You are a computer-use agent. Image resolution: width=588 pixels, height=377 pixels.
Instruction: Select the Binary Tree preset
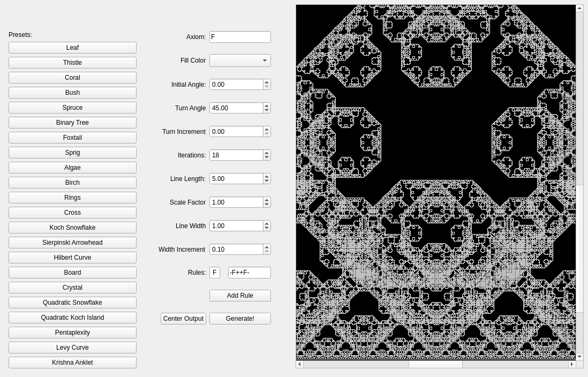tap(72, 123)
